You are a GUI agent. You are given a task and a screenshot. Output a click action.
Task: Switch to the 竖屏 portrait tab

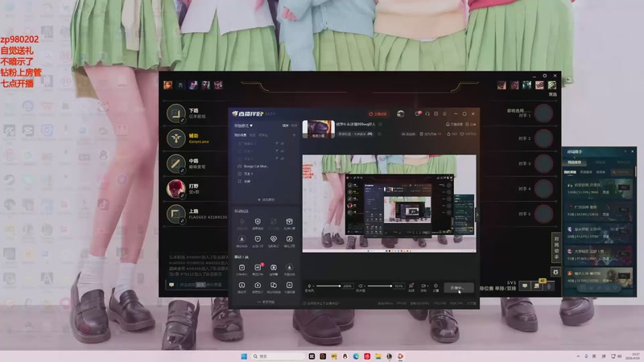(x=294, y=125)
